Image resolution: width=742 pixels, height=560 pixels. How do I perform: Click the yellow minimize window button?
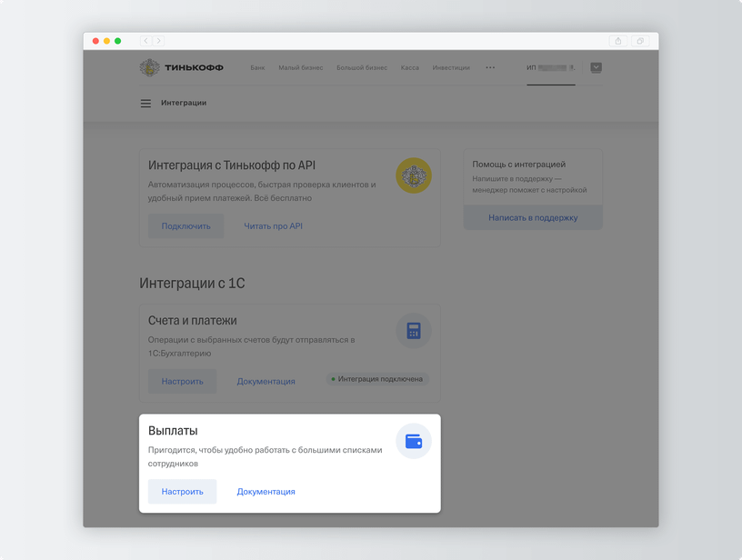(107, 41)
